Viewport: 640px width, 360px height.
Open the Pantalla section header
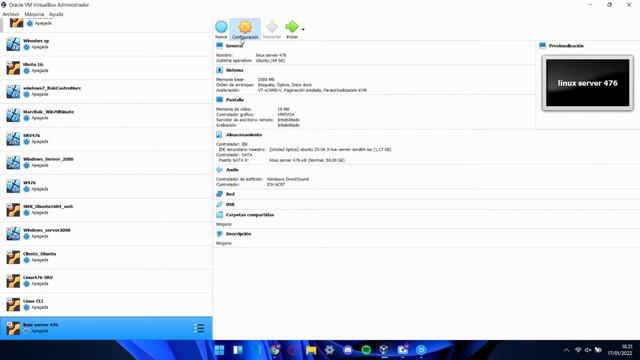tap(235, 100)
